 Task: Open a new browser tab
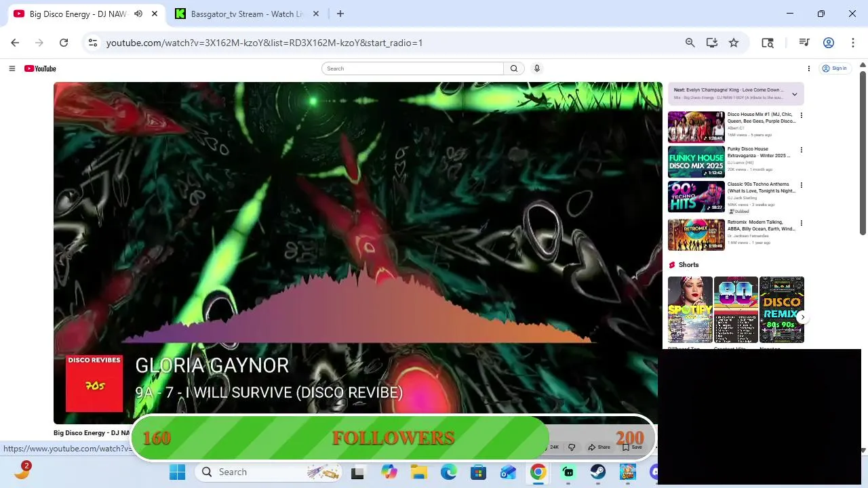click(340, 14)
